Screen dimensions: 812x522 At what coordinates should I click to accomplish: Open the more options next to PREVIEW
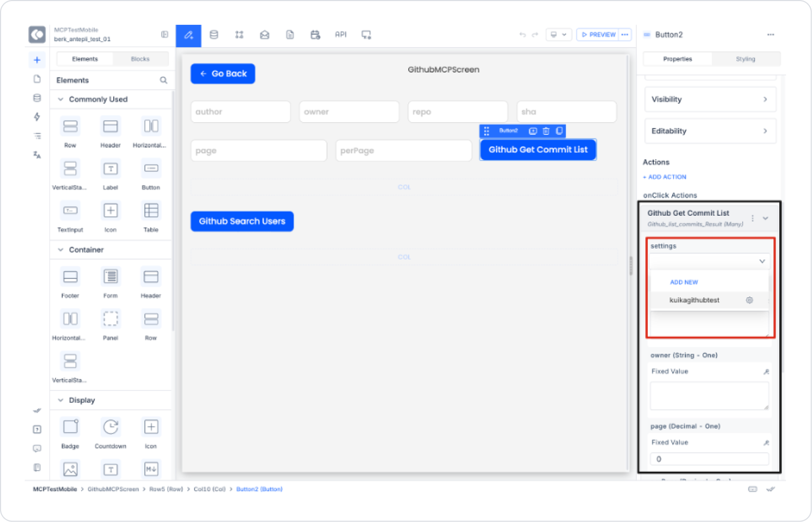click(x=625, y=35)
